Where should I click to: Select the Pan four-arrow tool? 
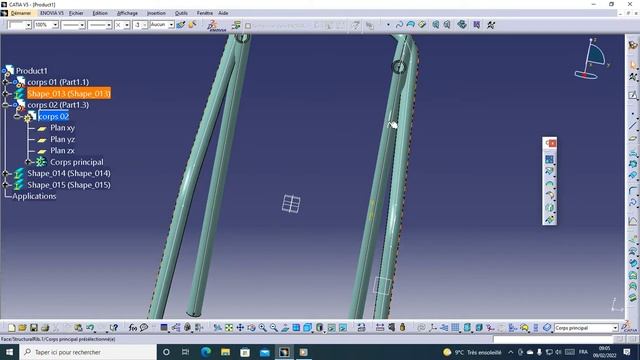point(240,328)
